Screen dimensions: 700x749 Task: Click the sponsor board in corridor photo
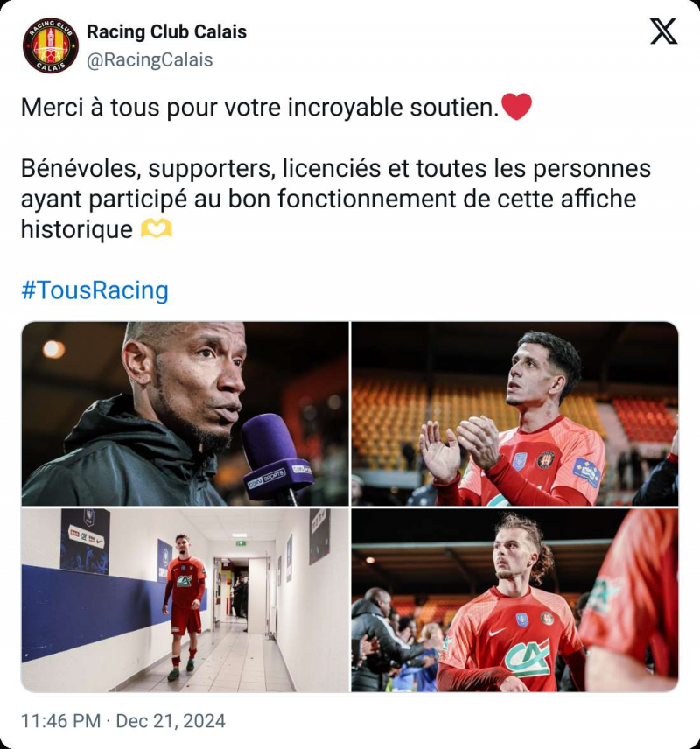click(x=85, y=541)
